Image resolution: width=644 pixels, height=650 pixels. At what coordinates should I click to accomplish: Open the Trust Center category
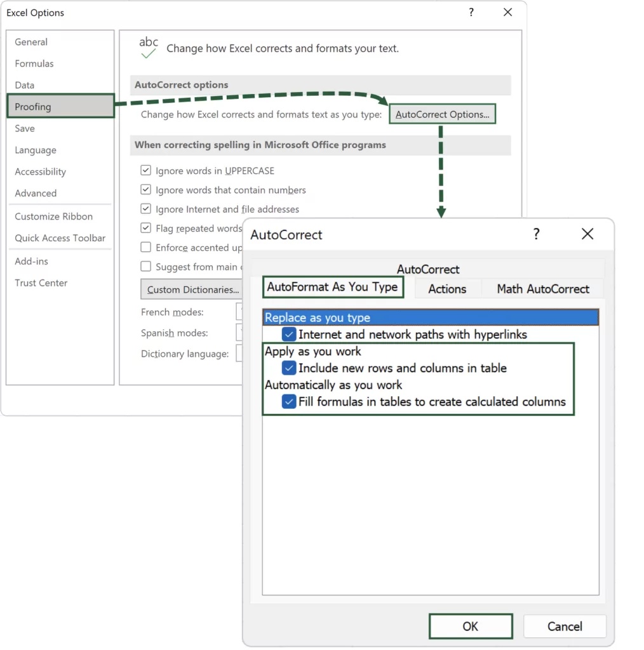coord(41,283)
